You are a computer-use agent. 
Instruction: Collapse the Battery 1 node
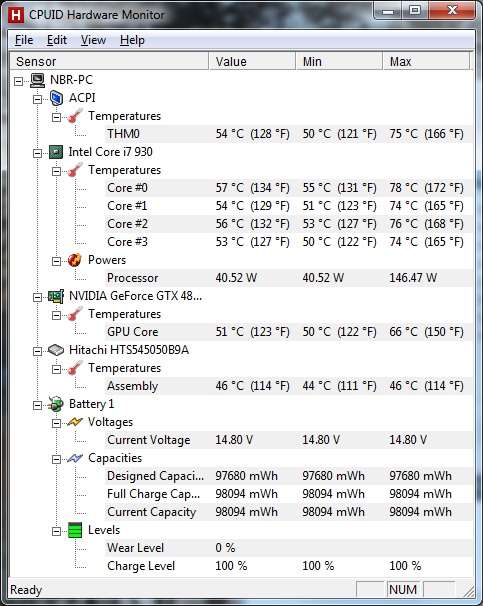point(37,405)
